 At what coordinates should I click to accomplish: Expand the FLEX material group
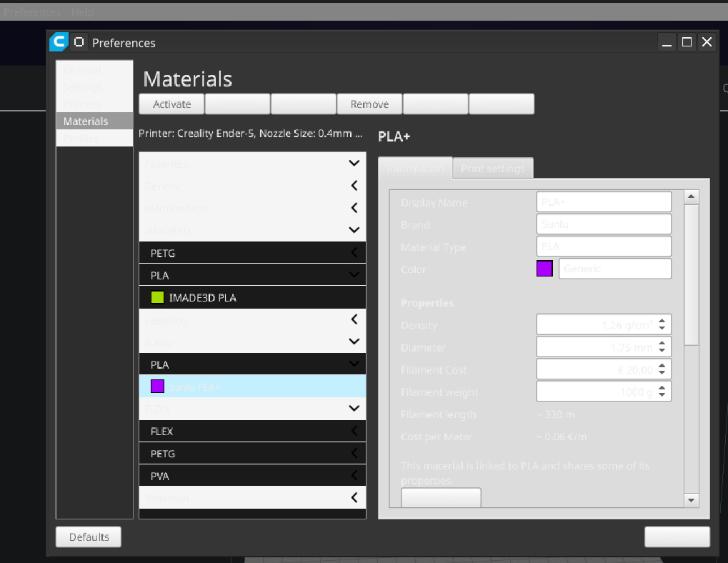click(354, 432)
